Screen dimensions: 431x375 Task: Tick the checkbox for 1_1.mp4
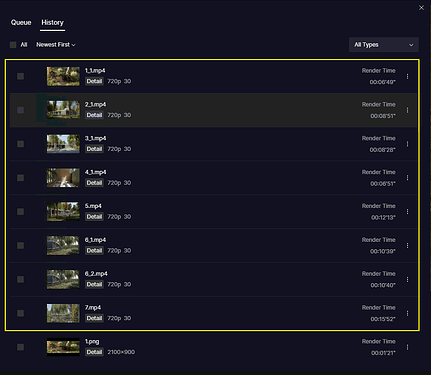click(x=20, y=76)
